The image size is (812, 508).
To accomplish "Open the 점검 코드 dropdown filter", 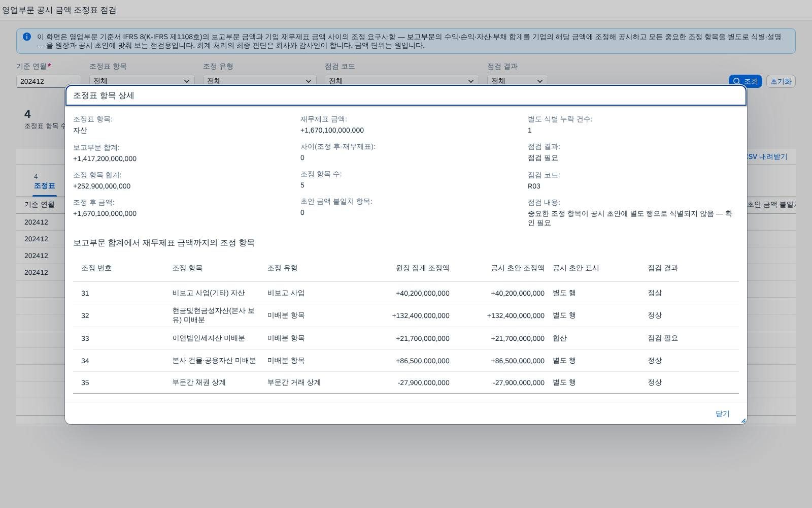I will tap(401, 80).
